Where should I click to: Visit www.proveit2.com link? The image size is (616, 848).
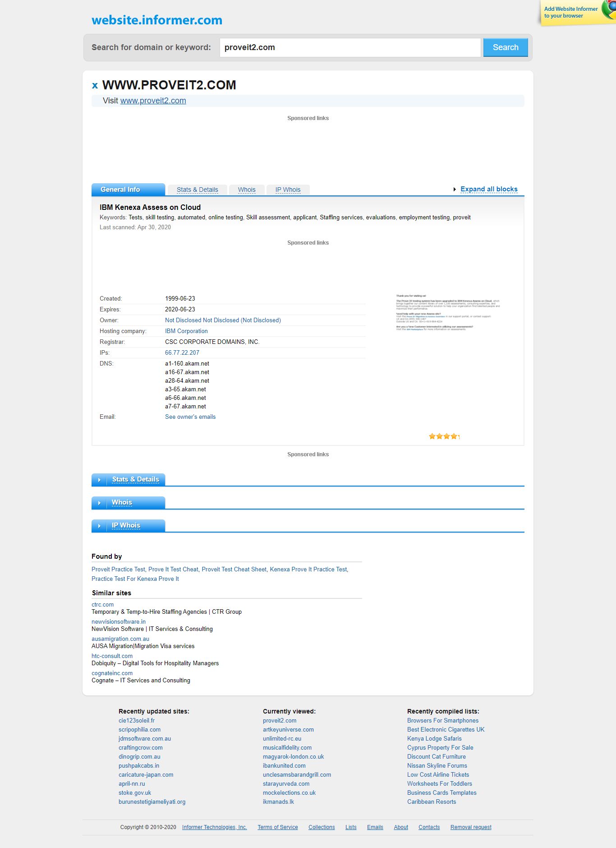click(153, 101)
